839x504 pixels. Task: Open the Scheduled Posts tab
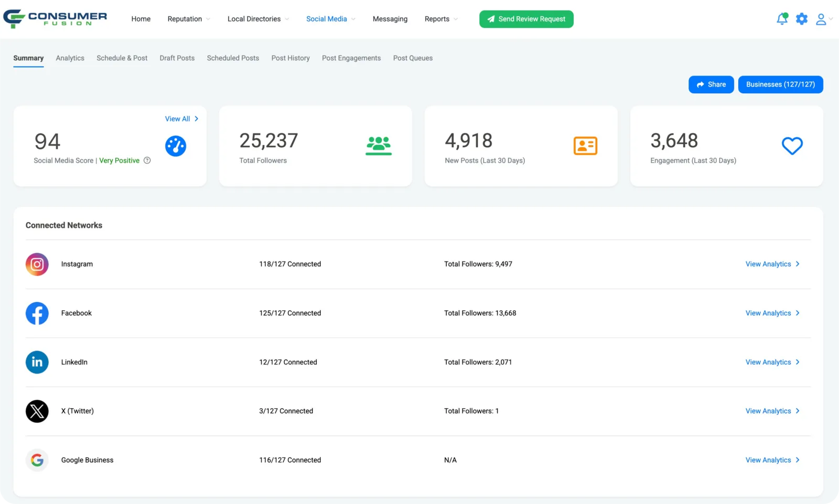coord(233,58)
